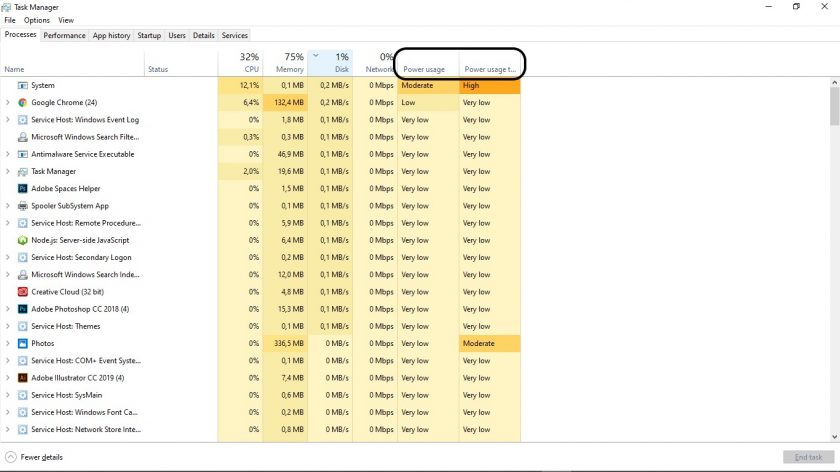Viewport: 840px width, 472px height.
Task: Click the System process icon
Action: (x=22, y=85)
